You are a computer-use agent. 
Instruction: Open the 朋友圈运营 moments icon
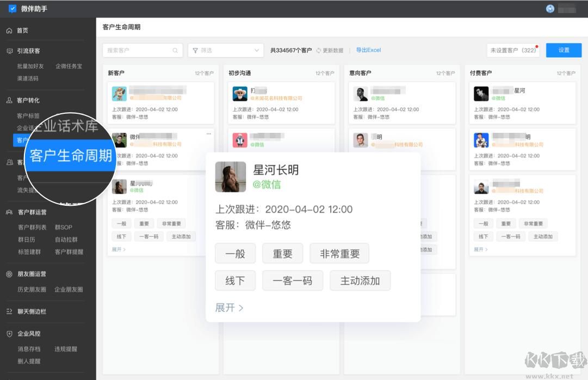[x=9, y=273]
